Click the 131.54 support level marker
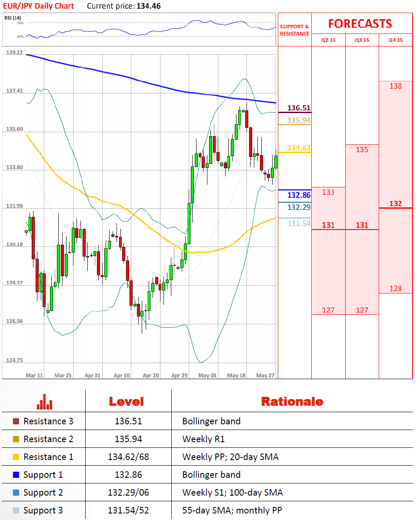 coord(299,223)
